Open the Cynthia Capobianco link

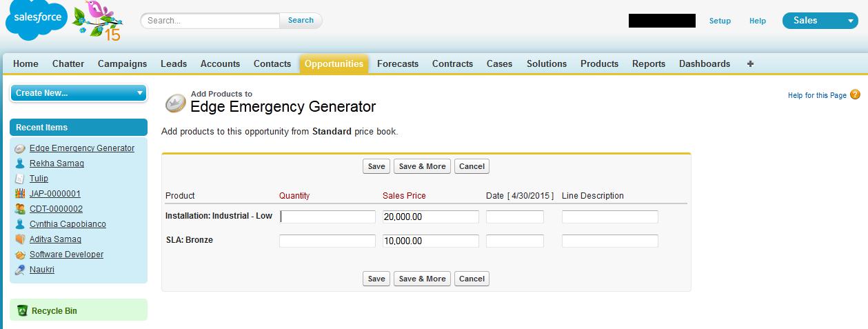tap(68, 224)
